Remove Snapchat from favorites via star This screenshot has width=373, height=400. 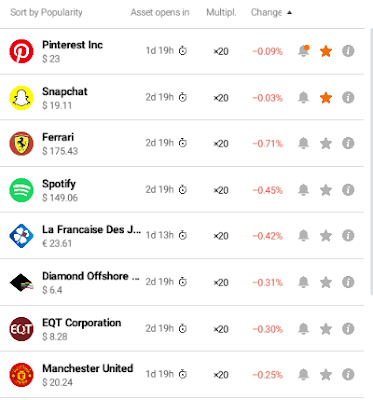pos(326,98)
